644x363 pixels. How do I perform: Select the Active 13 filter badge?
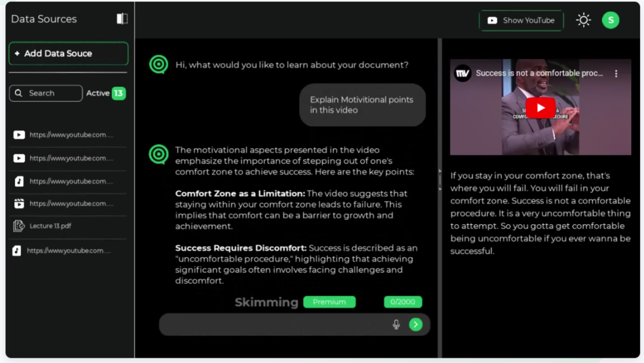(106, 93)
